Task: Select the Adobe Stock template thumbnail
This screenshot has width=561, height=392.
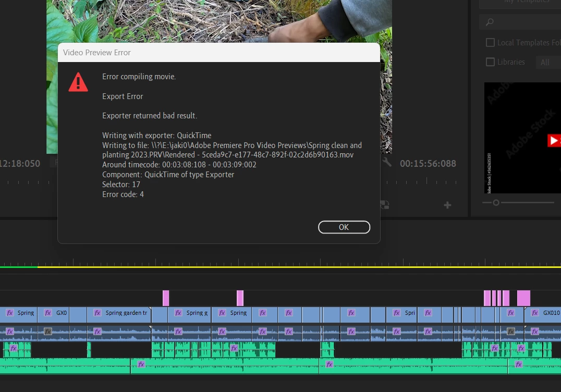Action: [522, 138]
